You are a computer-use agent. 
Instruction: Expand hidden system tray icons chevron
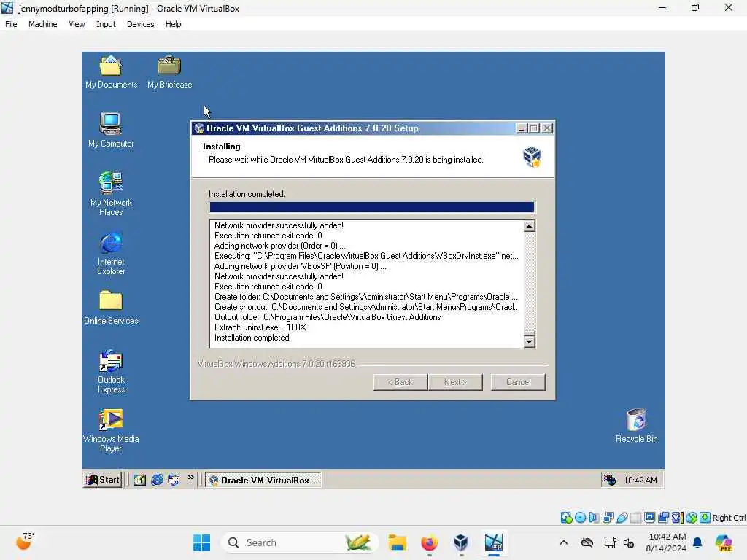coord(564,542)
